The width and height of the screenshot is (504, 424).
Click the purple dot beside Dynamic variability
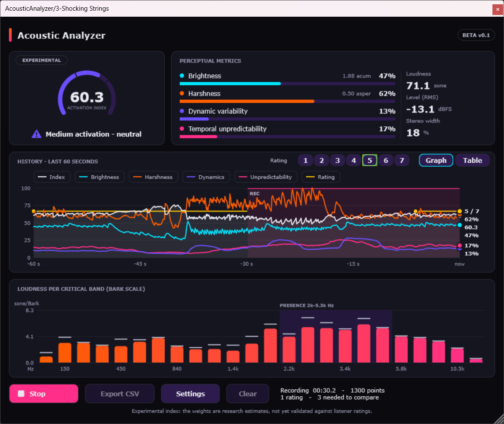(x=182, y=111)
